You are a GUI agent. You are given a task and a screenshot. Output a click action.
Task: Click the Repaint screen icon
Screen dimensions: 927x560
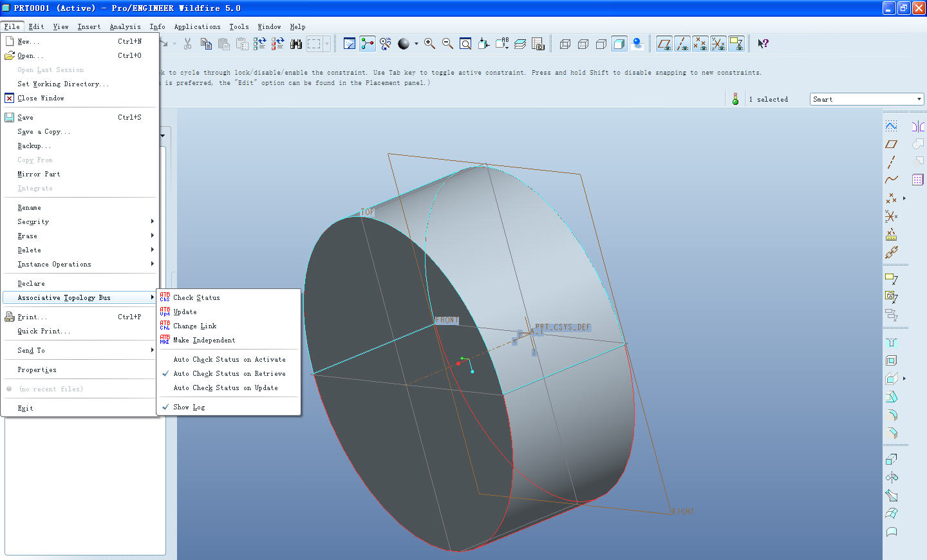point(350,44)
